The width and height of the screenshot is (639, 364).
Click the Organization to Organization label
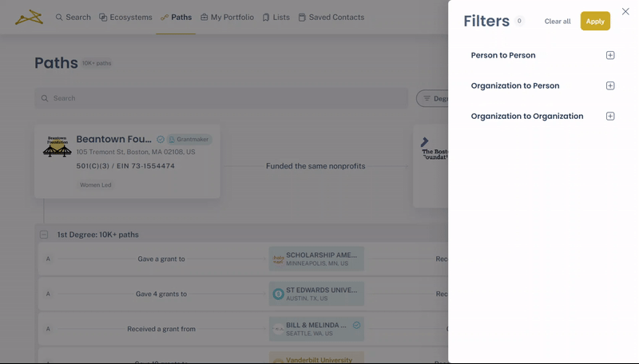527,117
